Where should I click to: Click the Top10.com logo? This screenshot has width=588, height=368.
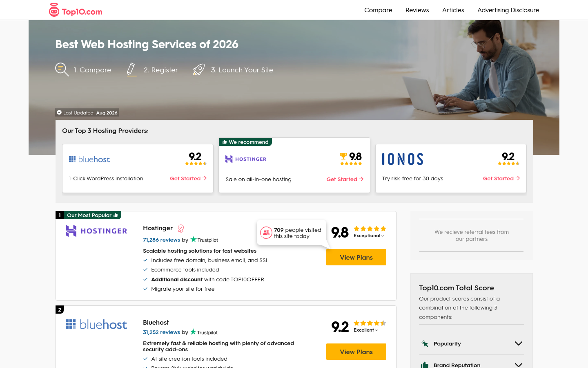[76, 10]
